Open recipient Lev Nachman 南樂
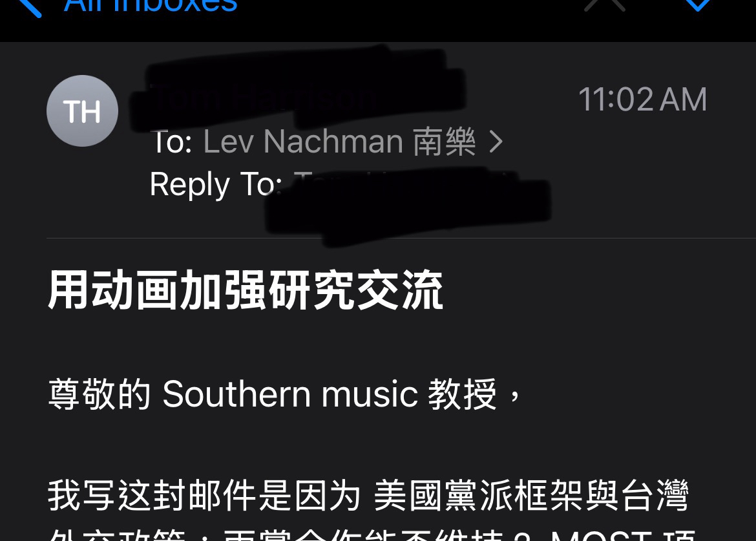The image size is (756, 541). (x=339, y=142)
